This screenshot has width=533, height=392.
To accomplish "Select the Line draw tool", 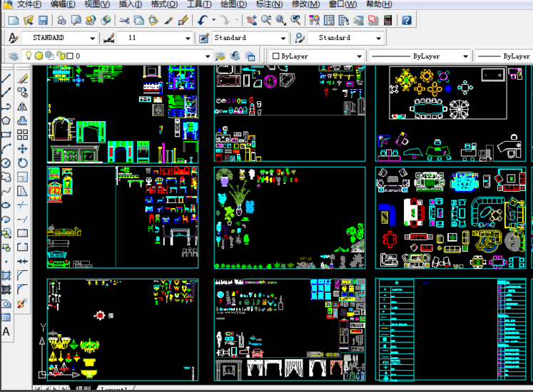I will [6, 78].
